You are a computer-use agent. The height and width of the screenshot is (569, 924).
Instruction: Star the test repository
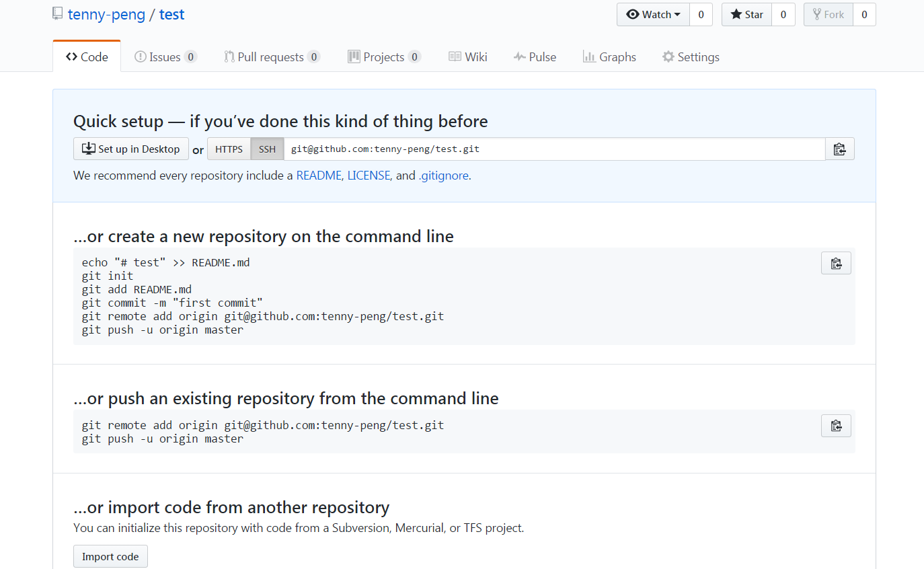coord(746,15)
